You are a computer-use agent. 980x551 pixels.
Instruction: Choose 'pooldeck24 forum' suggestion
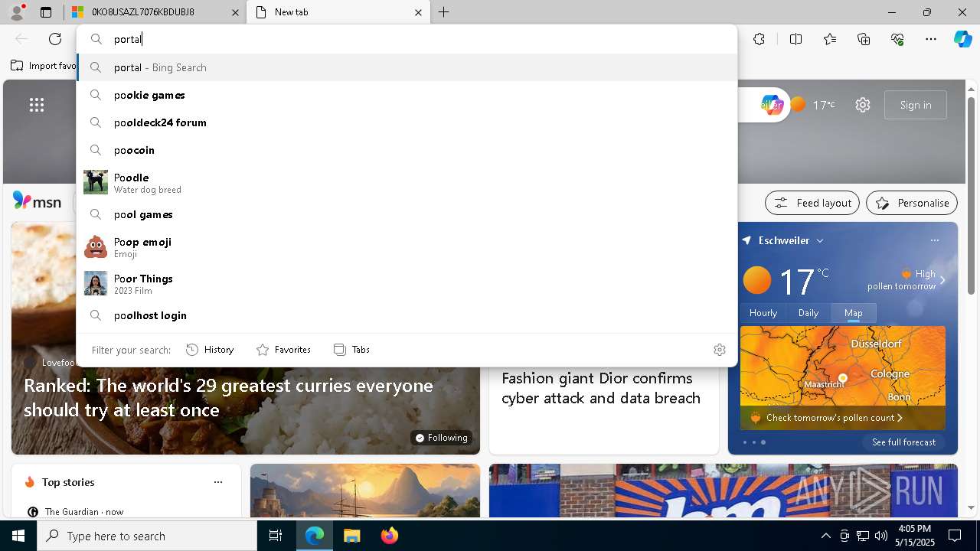coord(407,122)
